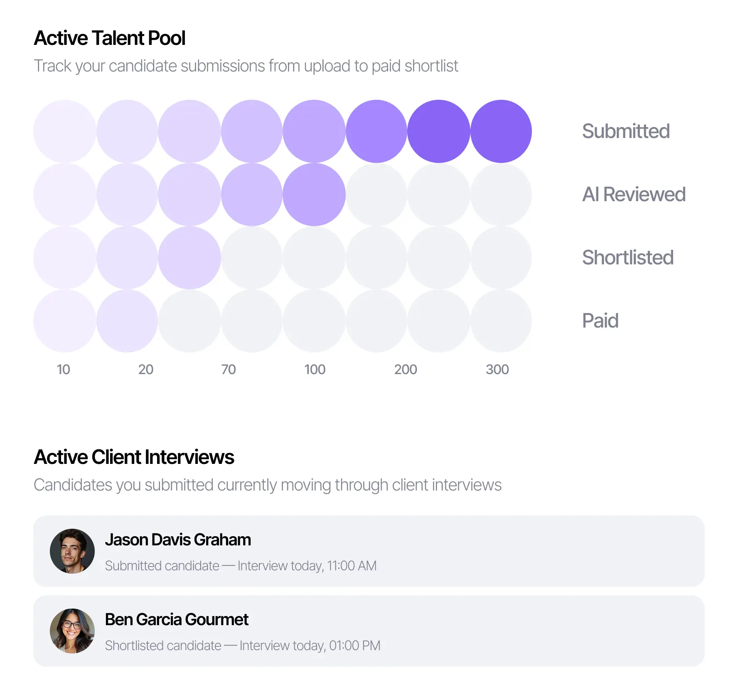The height and width of the screenshot is (700, 738).
Task: Click the darkest Submitted dot above 300
Action: click(x=501, y=131)
